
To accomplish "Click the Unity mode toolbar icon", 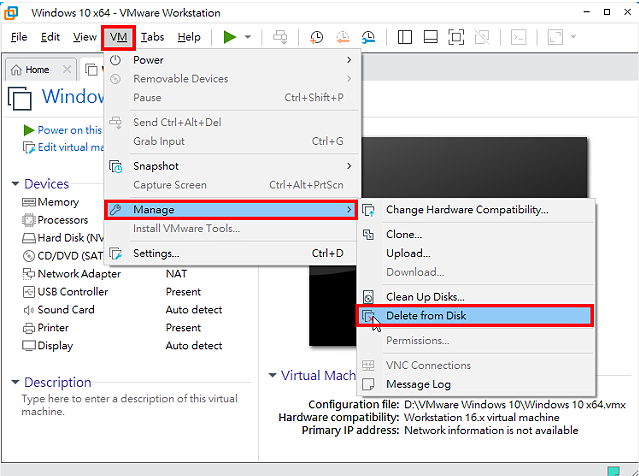I will [482, 37].
